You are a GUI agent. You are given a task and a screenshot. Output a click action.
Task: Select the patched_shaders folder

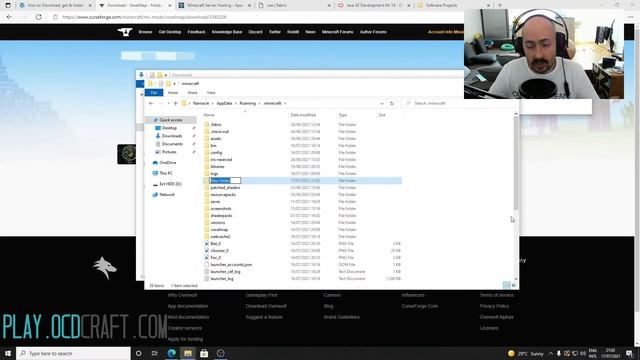point(225,188)
